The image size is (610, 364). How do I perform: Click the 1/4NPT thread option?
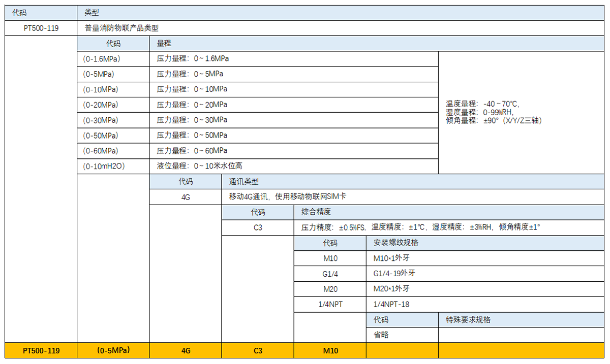pos(329,304)
